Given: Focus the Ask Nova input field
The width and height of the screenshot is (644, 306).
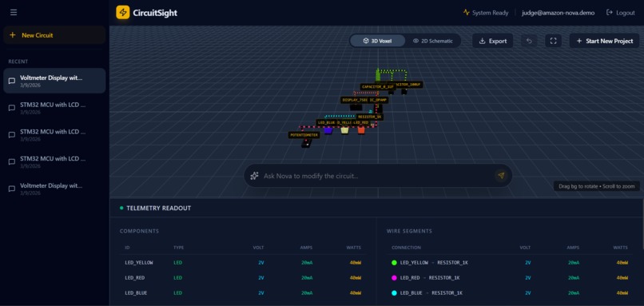Looking at the screenshot, I should [378, 176].
